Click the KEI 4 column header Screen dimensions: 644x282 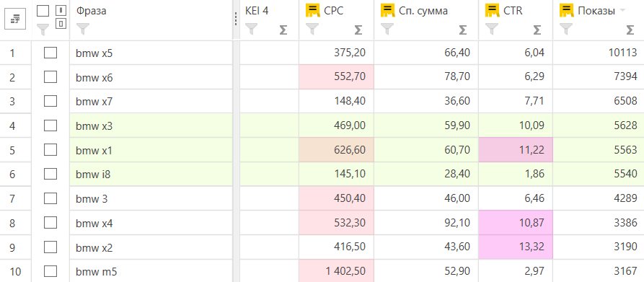257,11
